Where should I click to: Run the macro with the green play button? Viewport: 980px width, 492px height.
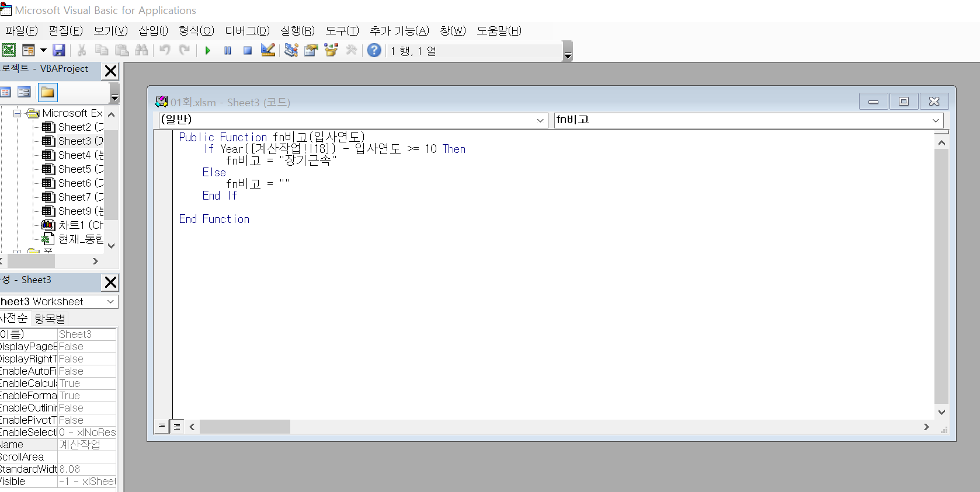tap(207, 51)
